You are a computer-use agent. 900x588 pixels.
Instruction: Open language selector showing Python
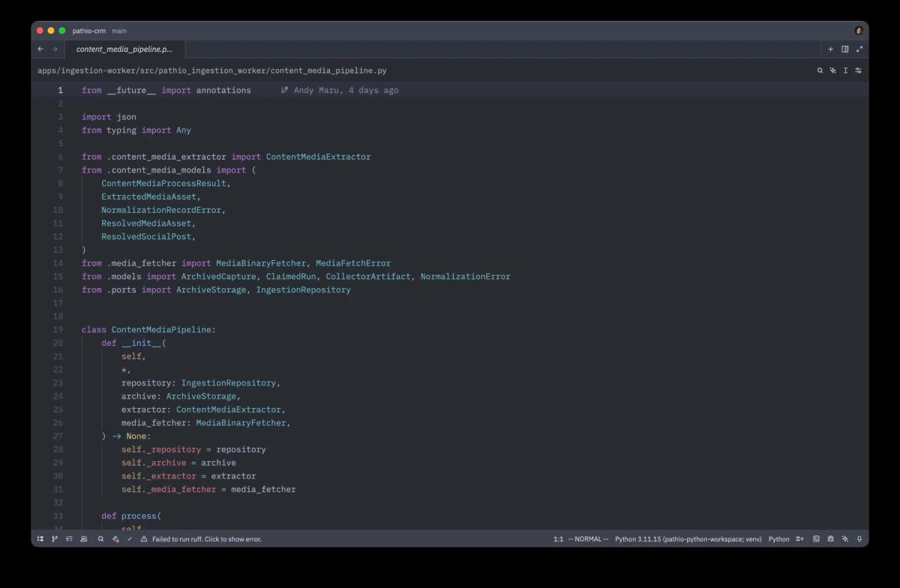pyautogui.click(x=779, y=538)
